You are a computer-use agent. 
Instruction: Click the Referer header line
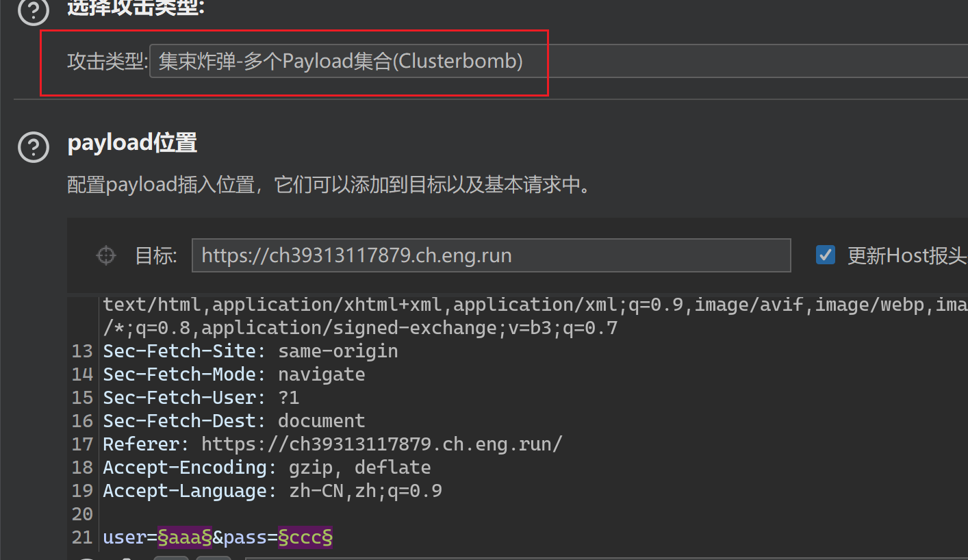[x=333, y=444]
